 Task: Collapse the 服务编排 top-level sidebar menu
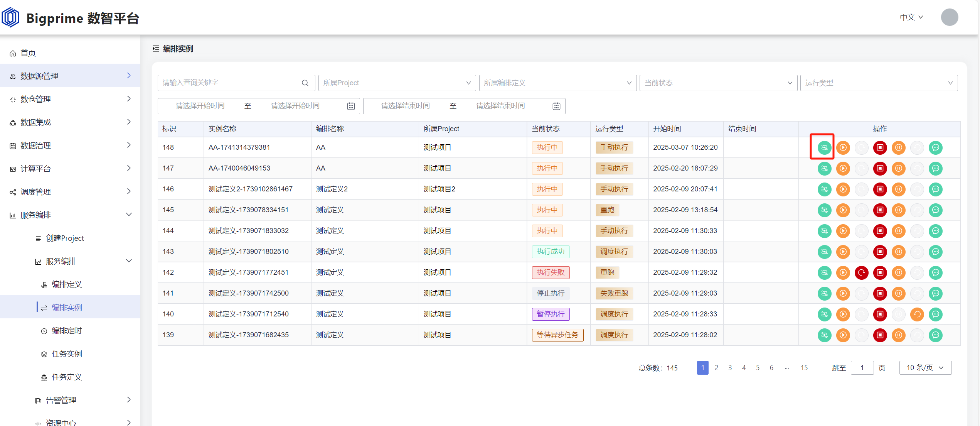[70, 215]
